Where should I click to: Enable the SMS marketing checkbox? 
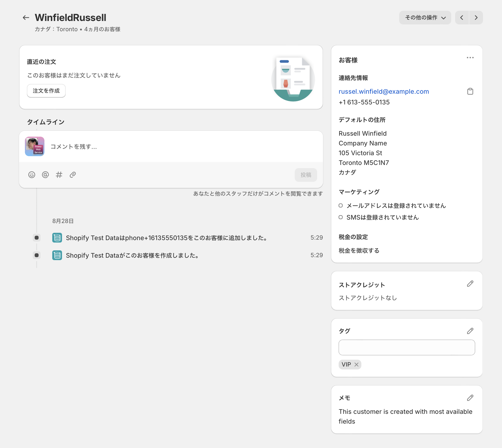click(340, 217)
